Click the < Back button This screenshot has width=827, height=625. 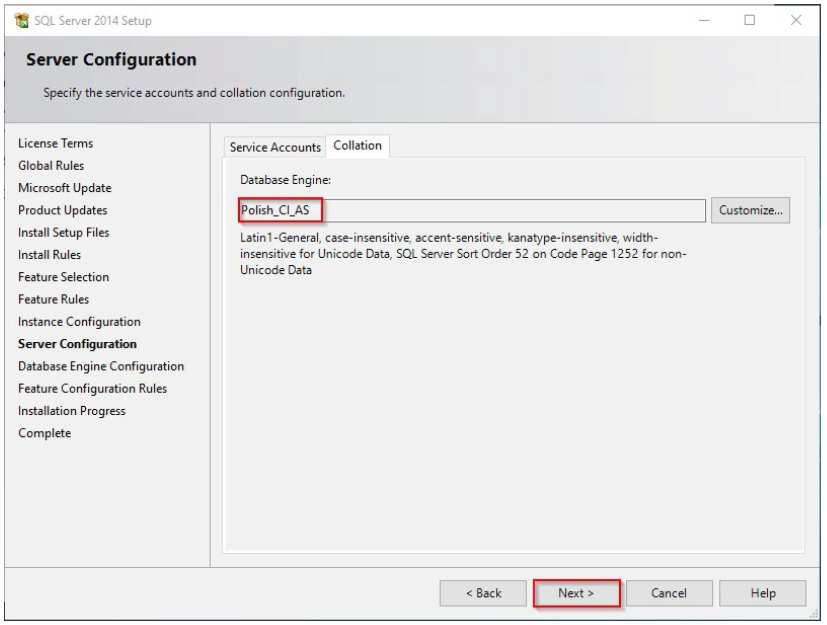[483, 593]
